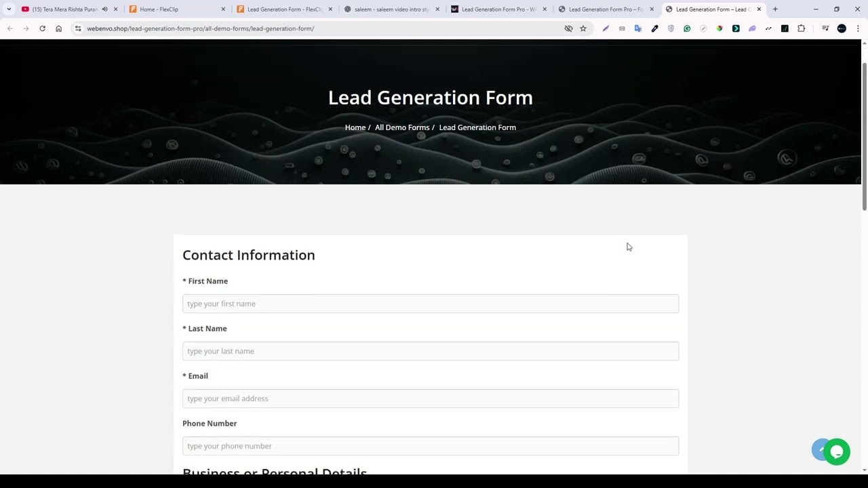Focus the Phone Number input field
The image size is (868, 488).
[x=431, y=446]
